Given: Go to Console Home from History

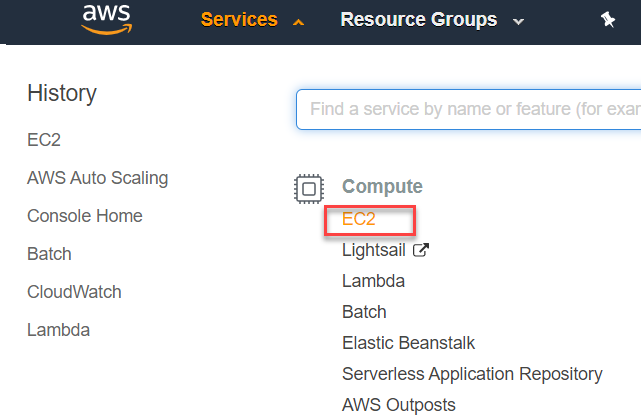Looking at the screenshot, I should (85, 216).
